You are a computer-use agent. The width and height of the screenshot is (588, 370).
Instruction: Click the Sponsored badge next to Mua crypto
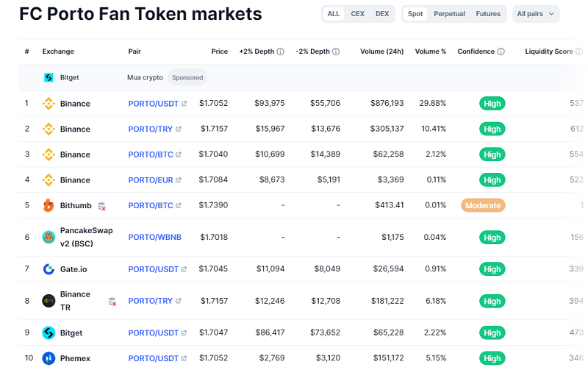tap(187, 77)
